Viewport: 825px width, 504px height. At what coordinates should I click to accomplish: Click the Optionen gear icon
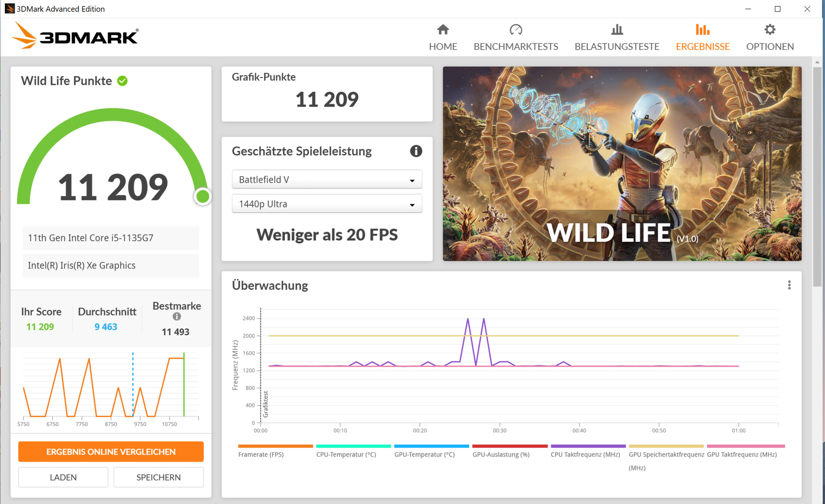coord(770,30)
